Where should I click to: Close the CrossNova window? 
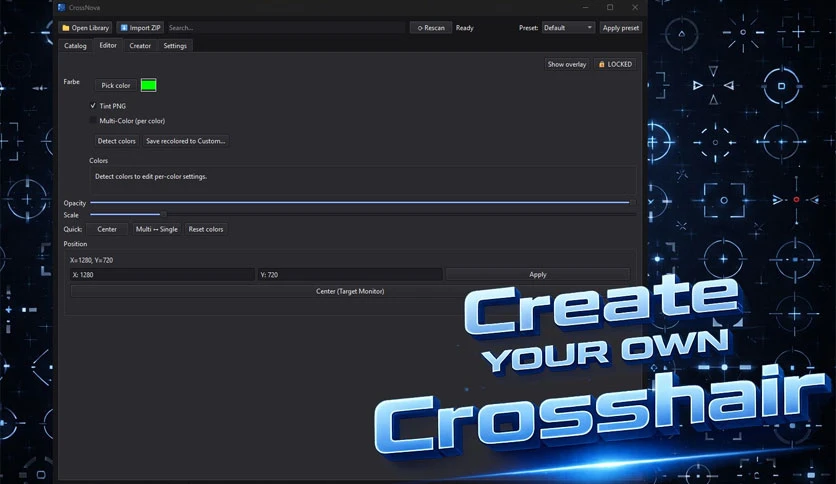pos(634,7)
